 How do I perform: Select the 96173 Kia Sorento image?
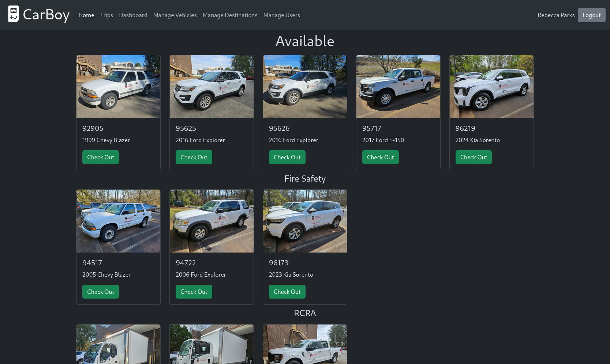coord(305,221)
